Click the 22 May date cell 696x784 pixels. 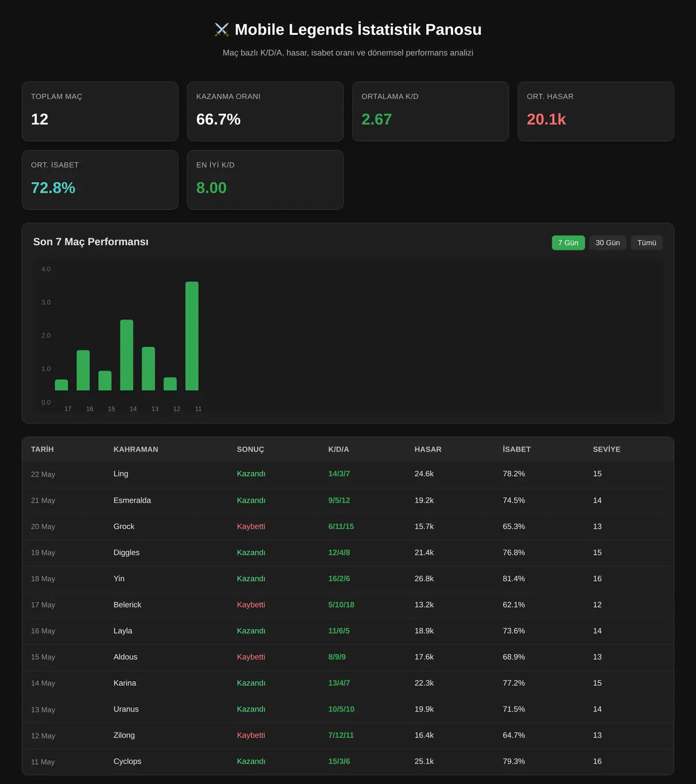(x=43, y=474)
